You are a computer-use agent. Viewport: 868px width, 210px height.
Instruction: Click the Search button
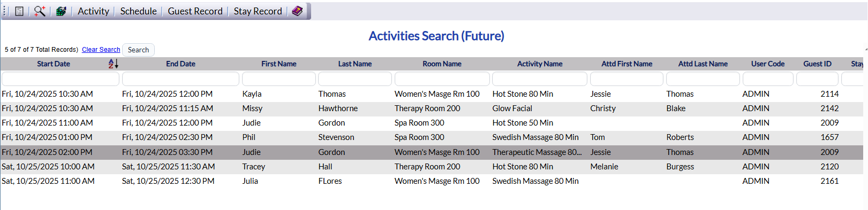click(138, 50)
